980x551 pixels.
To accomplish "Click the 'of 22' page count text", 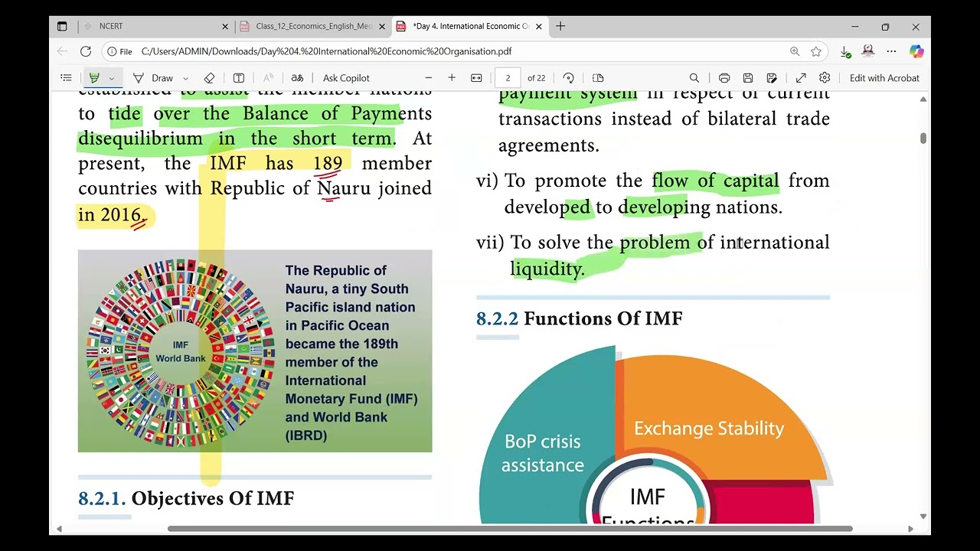I will pos(537,78).
